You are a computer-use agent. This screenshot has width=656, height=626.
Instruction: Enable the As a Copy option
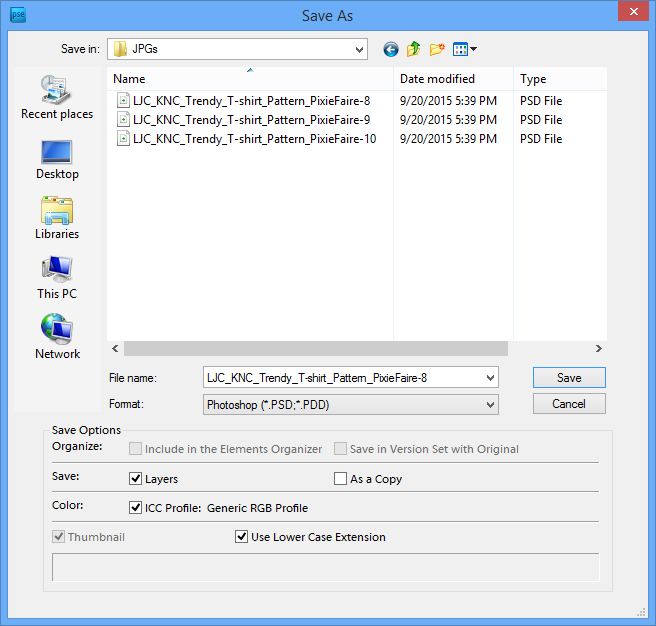341,479
